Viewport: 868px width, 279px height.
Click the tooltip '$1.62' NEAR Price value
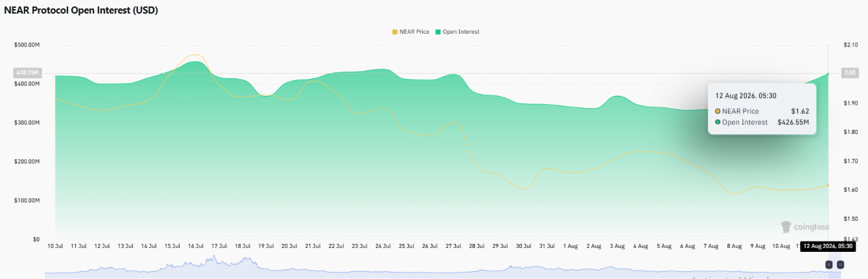(800, 111)
